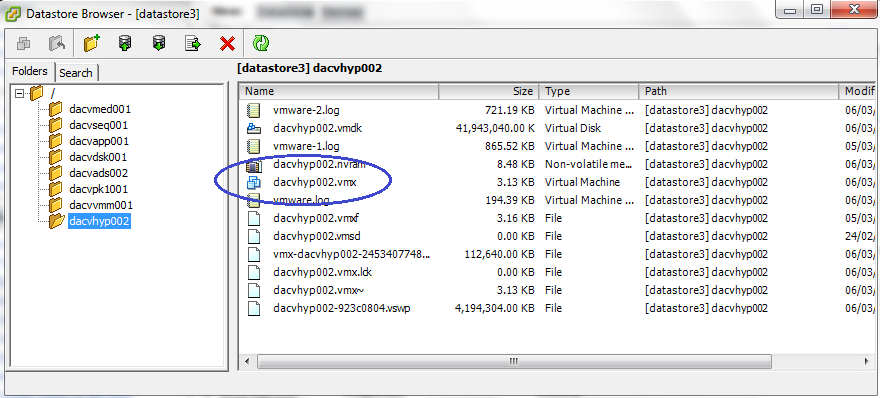
Task: Click the vmware-2.log file icon
Action: pyautogui.click(x=254, y=110)
